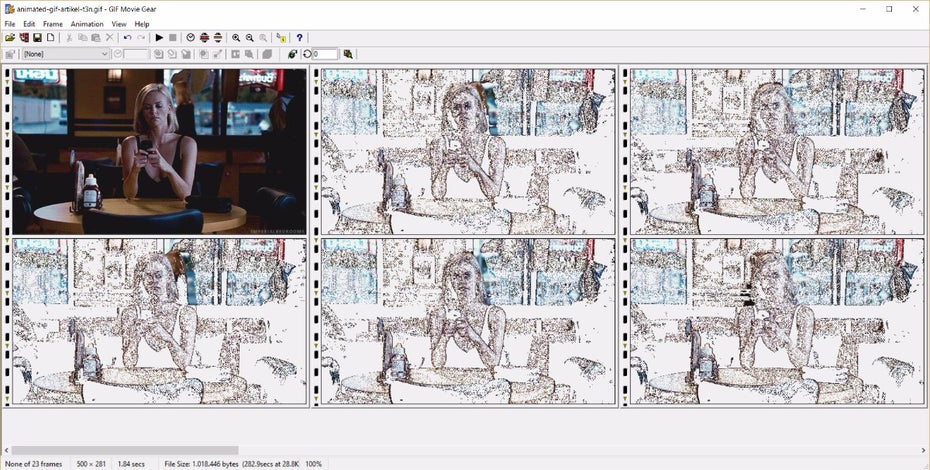Click the grayed Redo arrow

[141, 37]
